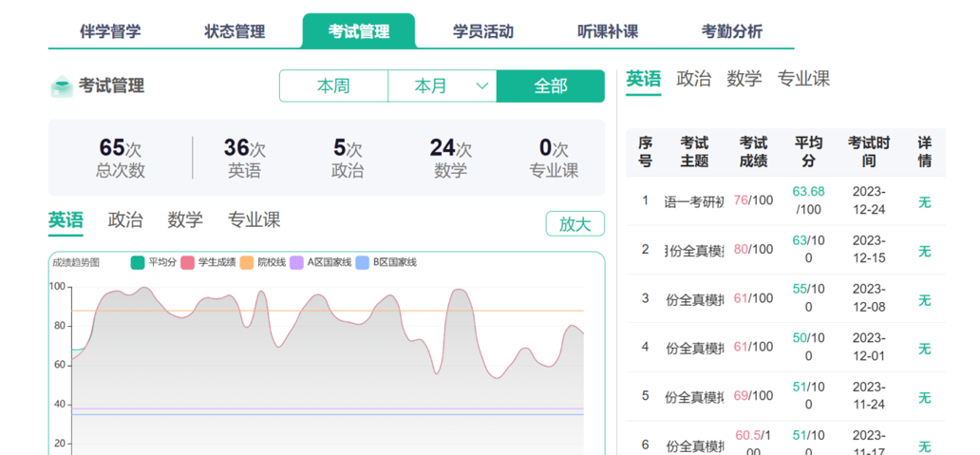This screenshot has height=455, width=980.
Task: Click the 详情 column header
Action: pos(924,152)
